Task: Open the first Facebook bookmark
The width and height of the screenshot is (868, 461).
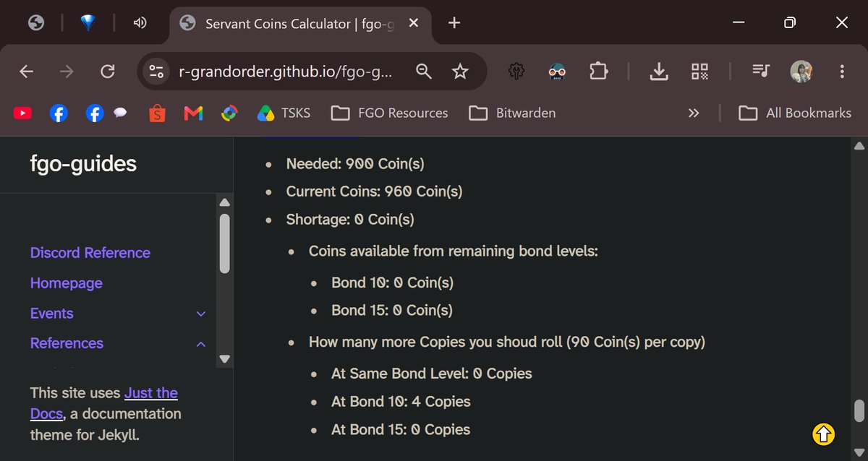Action: click(59, 113)
